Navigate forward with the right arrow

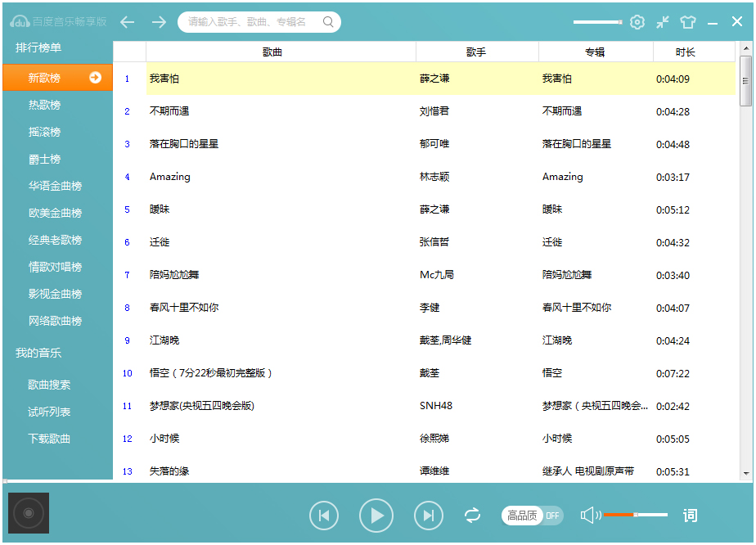[x=159, y=22]
